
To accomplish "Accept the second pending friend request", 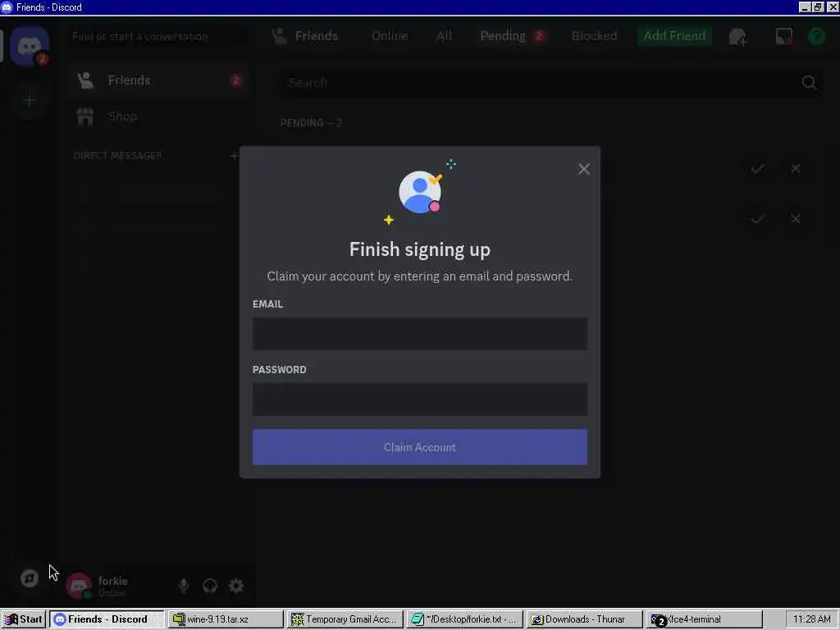I will pos(757,219).
